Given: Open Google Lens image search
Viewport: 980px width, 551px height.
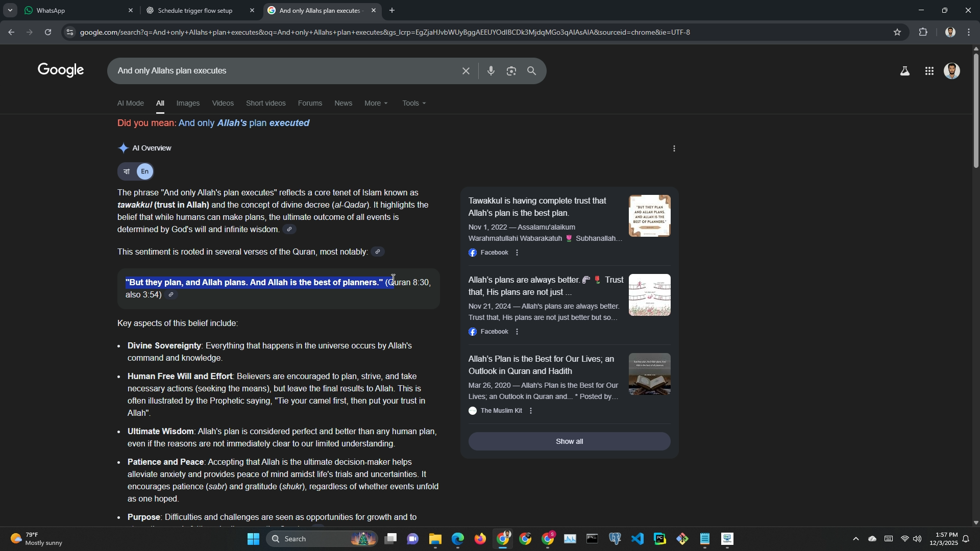Looking at the screenshot, I should (511, 71).
